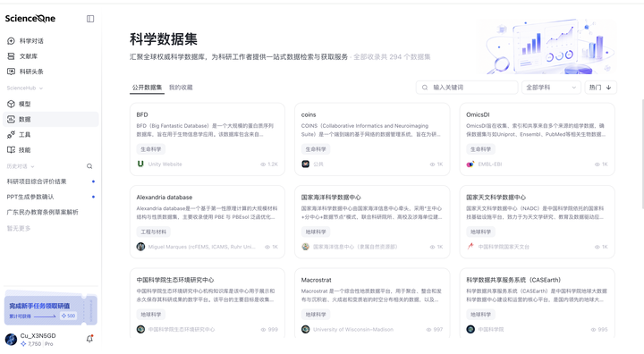644x354 pixels.
Task: Click the search magnifier in keyword field
Action: coord(425,88)
